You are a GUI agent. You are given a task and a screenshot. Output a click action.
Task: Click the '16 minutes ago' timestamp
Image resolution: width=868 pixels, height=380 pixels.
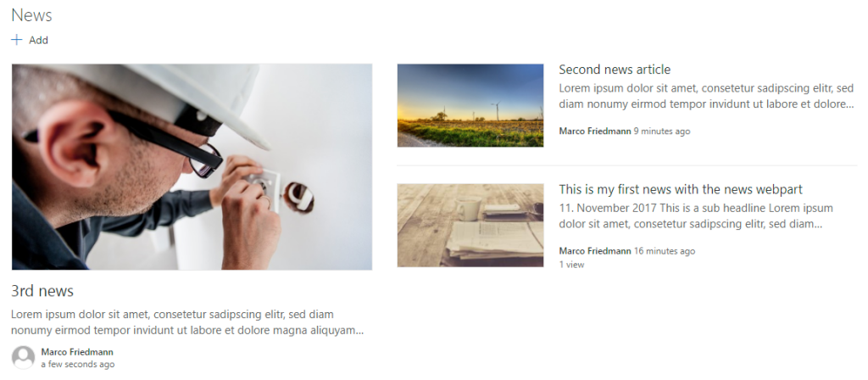tap(665, 251)
